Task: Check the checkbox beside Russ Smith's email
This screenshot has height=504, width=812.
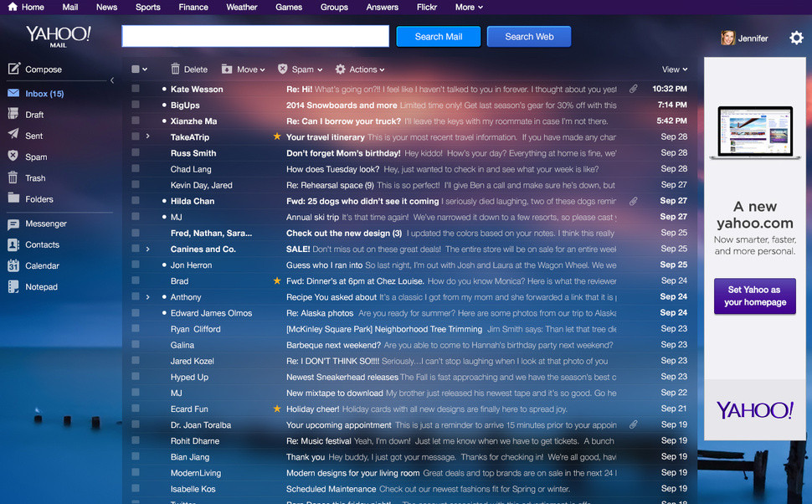Action: tap(136, 152)
